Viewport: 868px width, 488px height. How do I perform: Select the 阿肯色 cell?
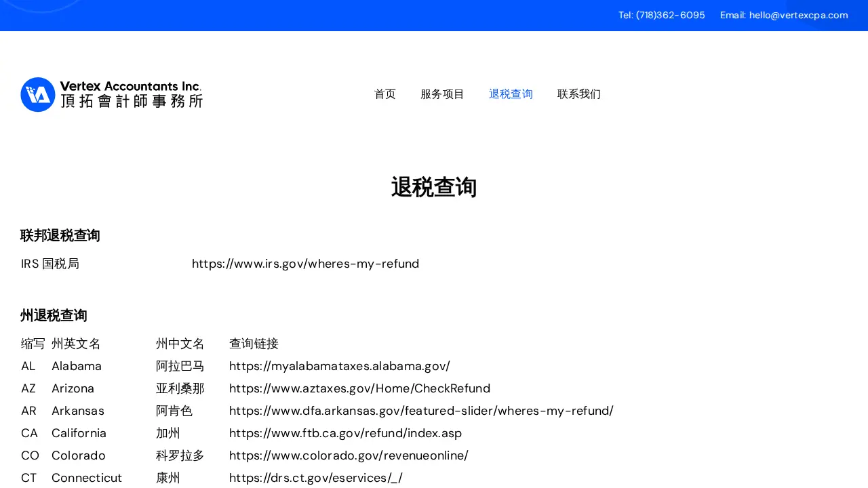point(174,411)
